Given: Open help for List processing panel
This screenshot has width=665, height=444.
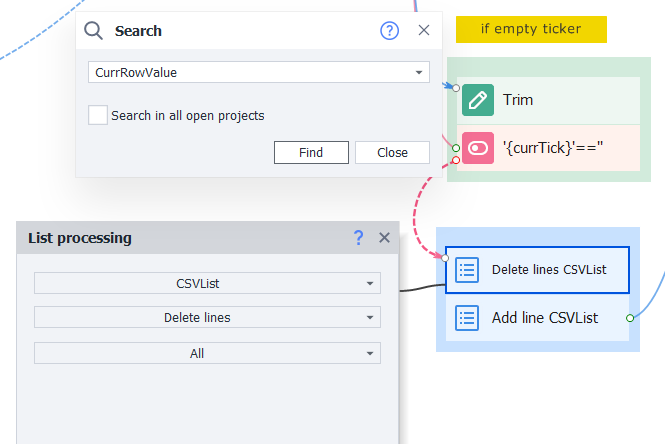Looking at the screenshot, I should [358, 237].
